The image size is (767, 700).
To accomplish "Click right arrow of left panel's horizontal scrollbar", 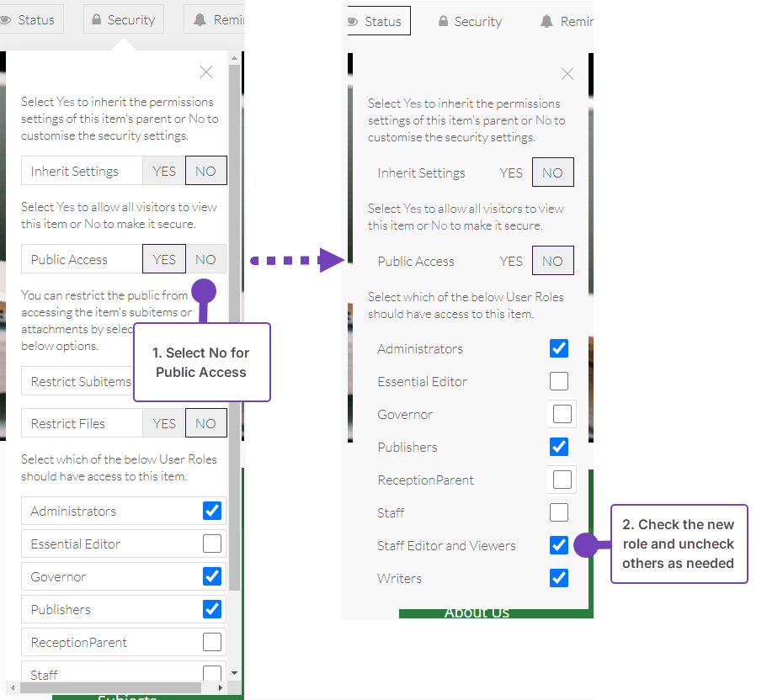I will click(x=221, y=687).
